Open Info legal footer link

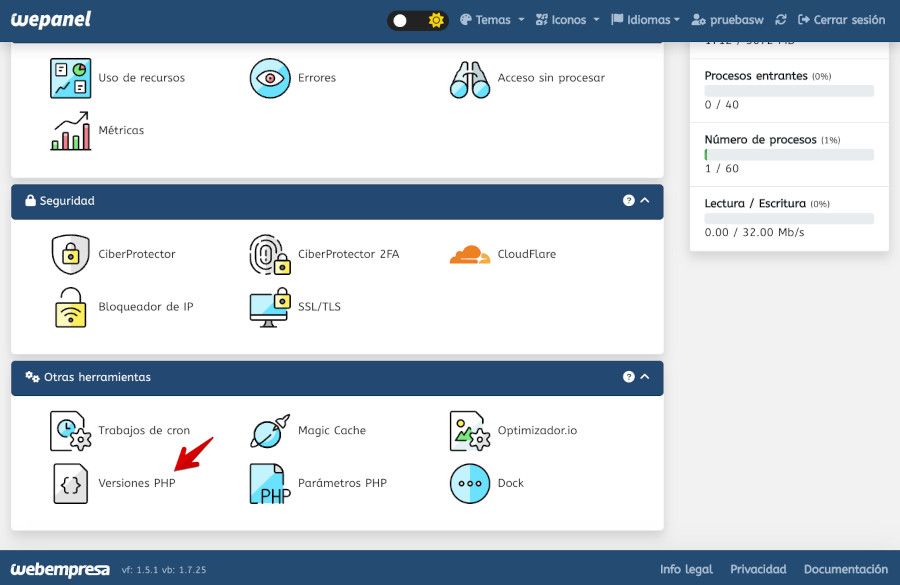click(686, 569)
